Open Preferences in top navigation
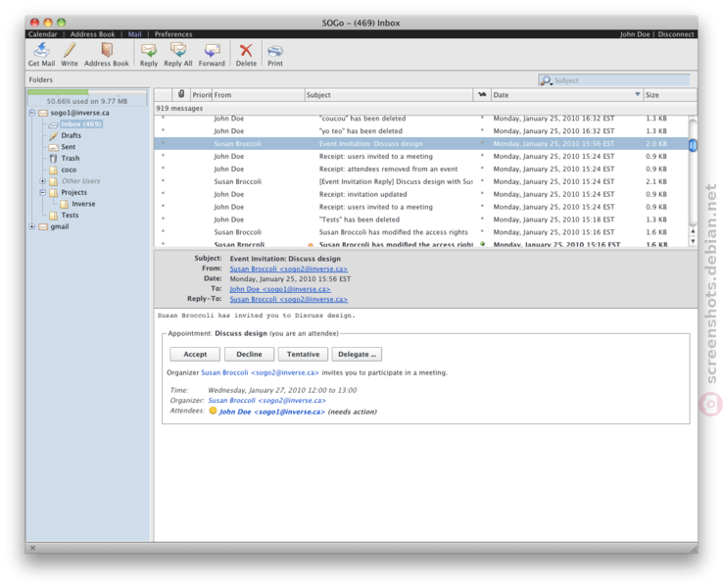 pyautogui.click(x=173, y=34)
